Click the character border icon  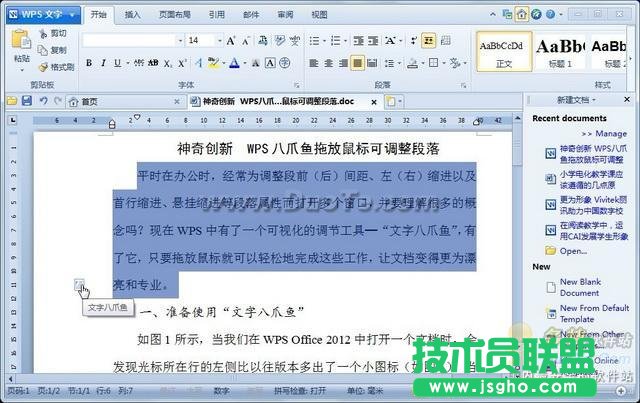point(270,63)
